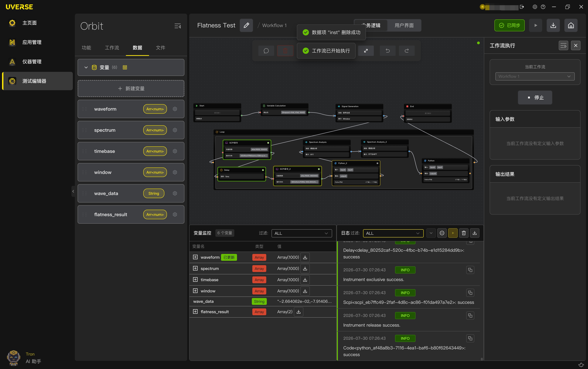The image size is (588, 369).
Task: Redo the last canvas action
Action: click(x=407, y=51)
